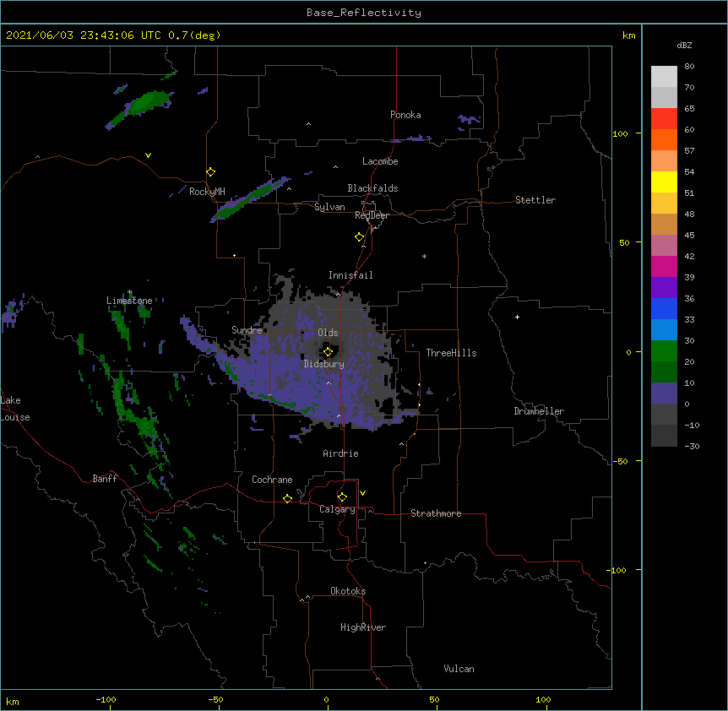Click the yellow radar site marker near Olds
Image resolution: width=728 pixels, height=711 pixels.
click(328, 352)
